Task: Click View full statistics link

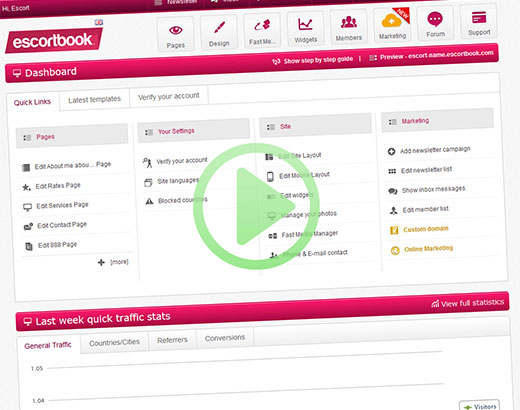Action: pyautogui.click(x=468, y=303)
